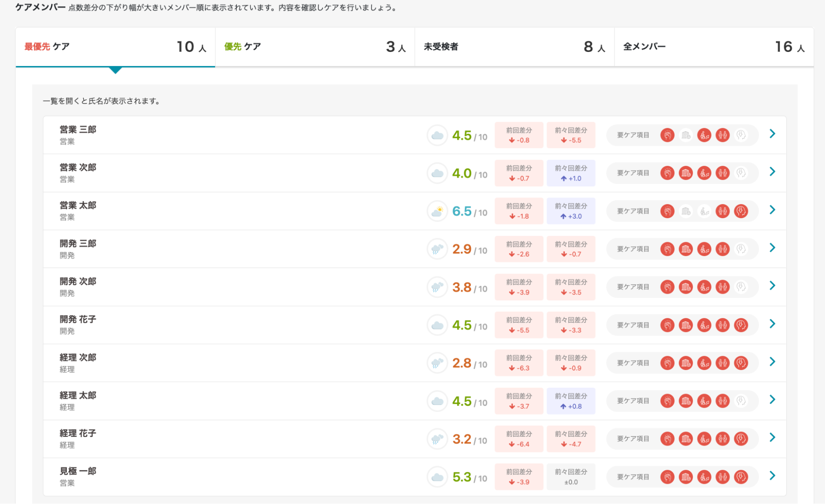Click the red head-arrow icon in 営業 太郎 row
This screenshot has height=504, width=825.
point(741,211)
